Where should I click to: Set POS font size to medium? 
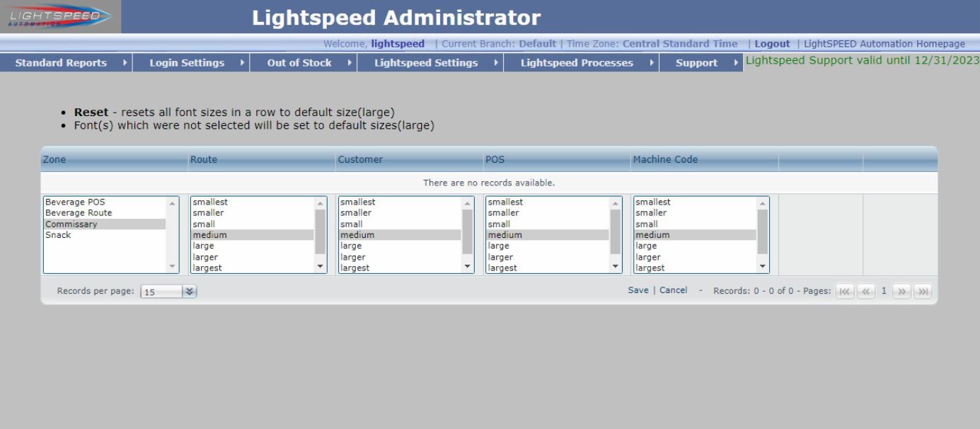(548, 235)
